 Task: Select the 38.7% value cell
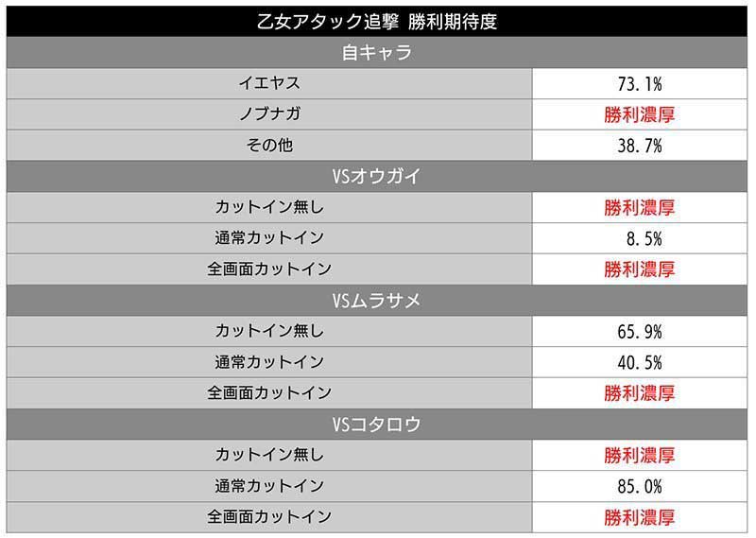click(x=639, y=146)
